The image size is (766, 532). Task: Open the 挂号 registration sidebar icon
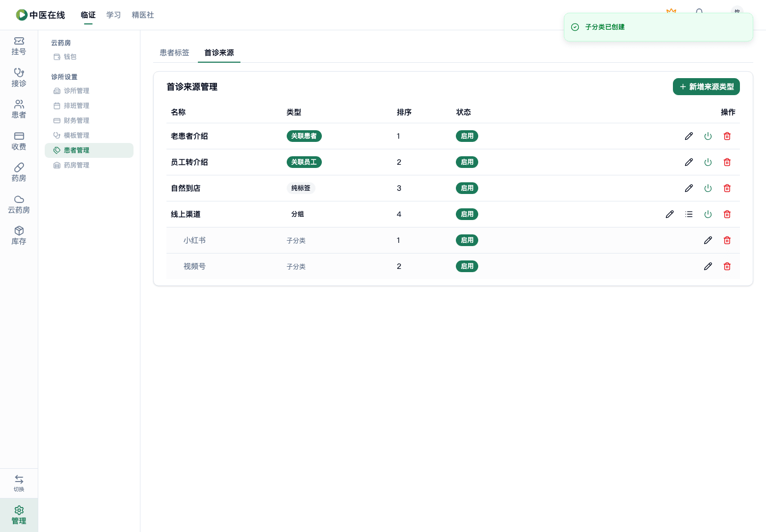[x=19, y=46]
